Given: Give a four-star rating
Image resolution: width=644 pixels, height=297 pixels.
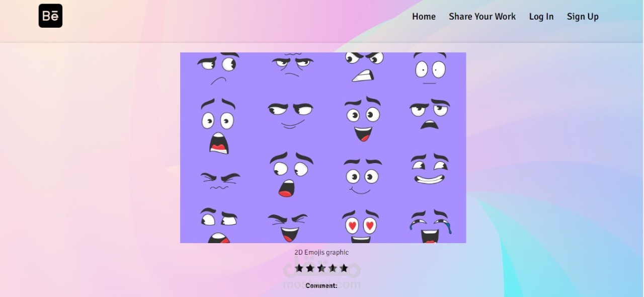Looking at the screenshot, I should (333, 268).
